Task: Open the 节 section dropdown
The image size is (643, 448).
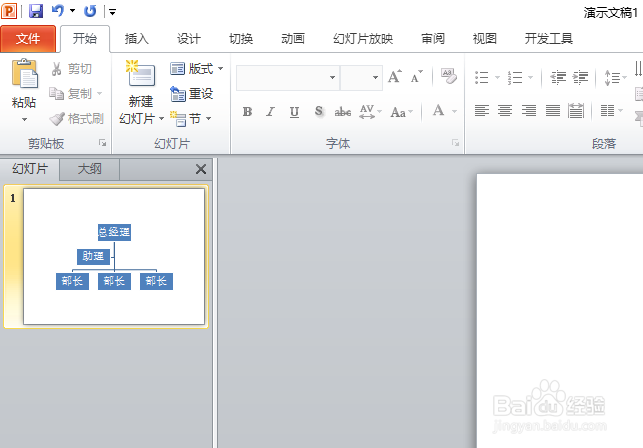Action: pos(191,119)
